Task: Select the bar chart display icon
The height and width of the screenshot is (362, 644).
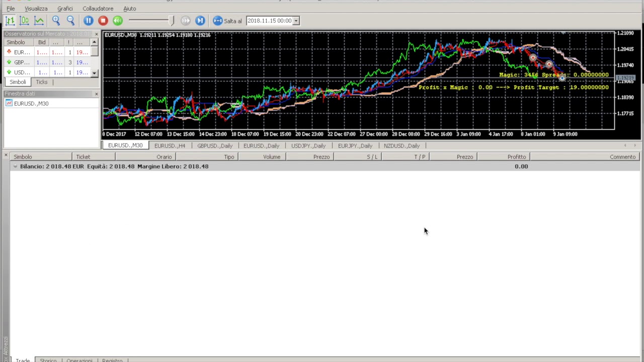Action: tap(10, 21)
